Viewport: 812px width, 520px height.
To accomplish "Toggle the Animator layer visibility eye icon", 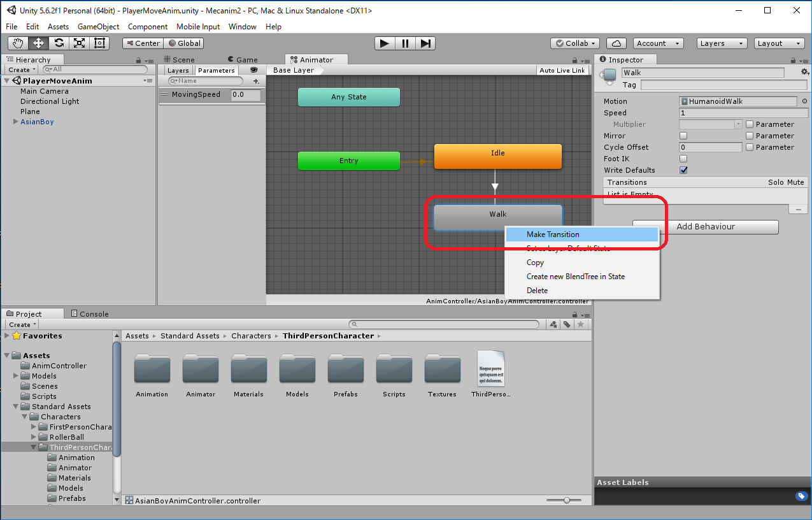I will (253, 70).
